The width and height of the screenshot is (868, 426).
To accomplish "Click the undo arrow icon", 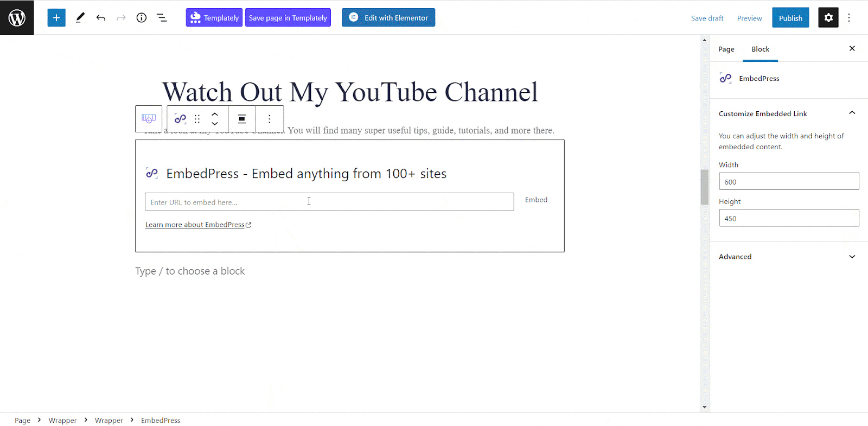I will tap(101, 17).
